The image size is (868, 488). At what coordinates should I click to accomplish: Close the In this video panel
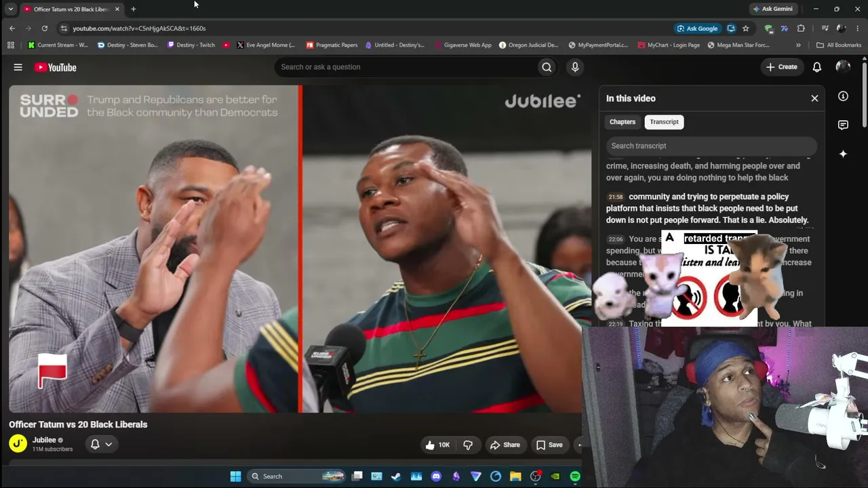click(x=814, y=98)
